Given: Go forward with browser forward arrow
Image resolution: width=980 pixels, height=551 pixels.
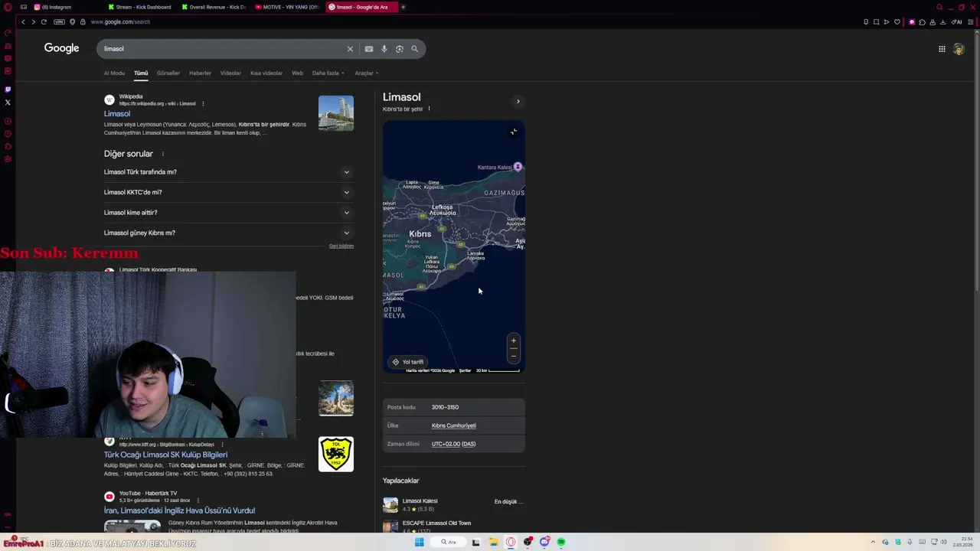Looking at the screenshot, I should point(33,22).
